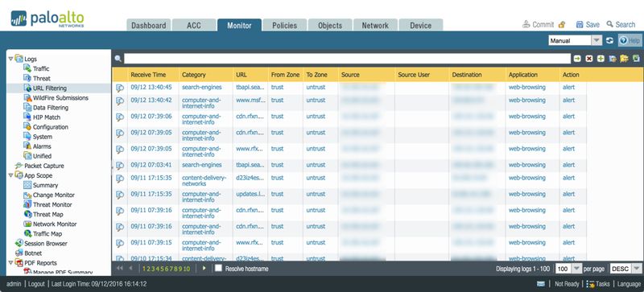Add filter with green plus icon
644x292 pixels.
coord(601,59)
